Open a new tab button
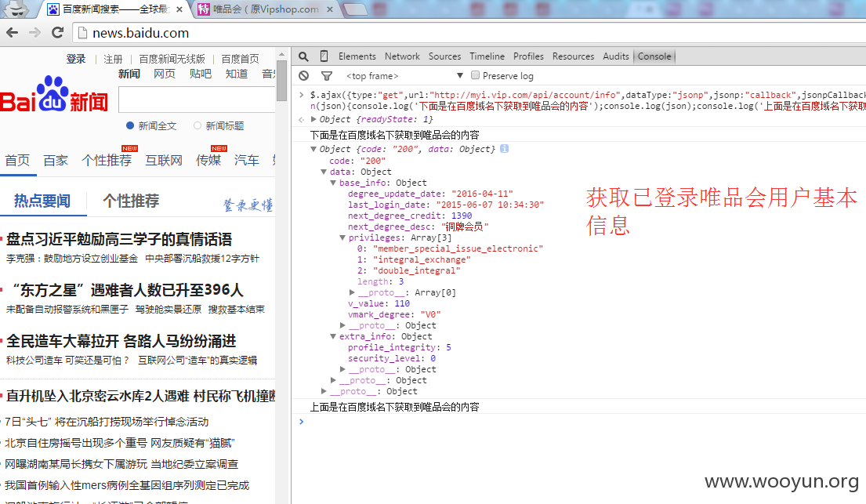 click(x=355, y=9)
